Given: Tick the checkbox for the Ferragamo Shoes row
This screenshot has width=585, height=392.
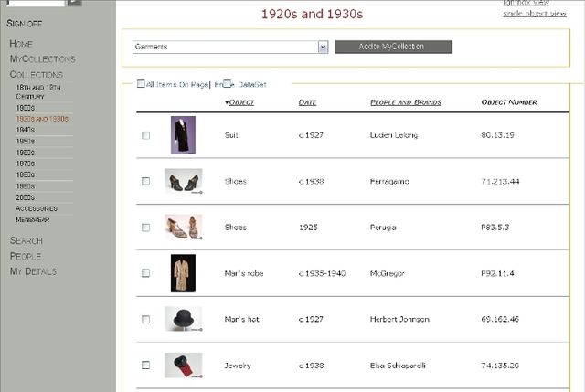Looking at the screenshot, I should pos(146,181).
